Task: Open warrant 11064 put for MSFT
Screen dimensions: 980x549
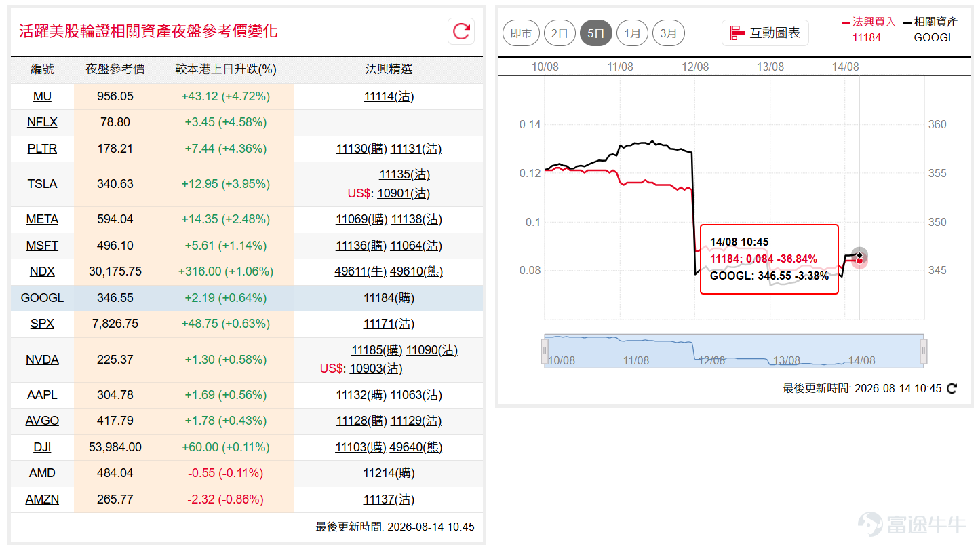Action: pyautogui.click(x=416, y=246)
